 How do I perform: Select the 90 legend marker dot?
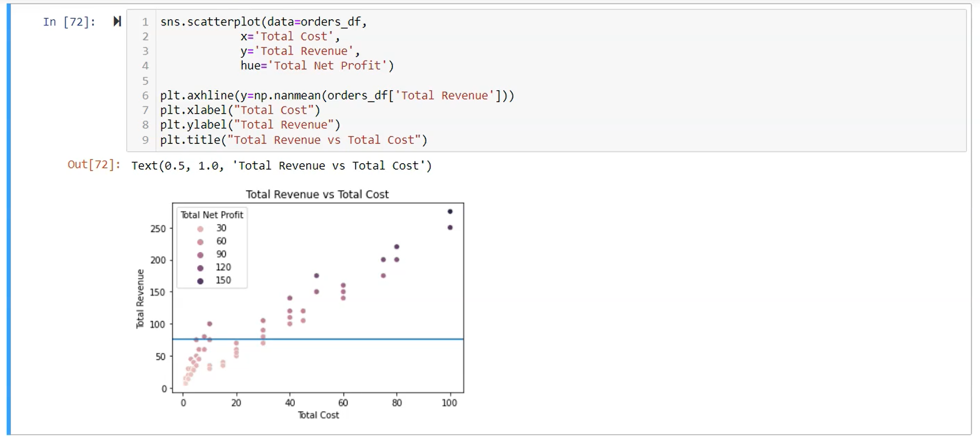click(x=200, y=255)
